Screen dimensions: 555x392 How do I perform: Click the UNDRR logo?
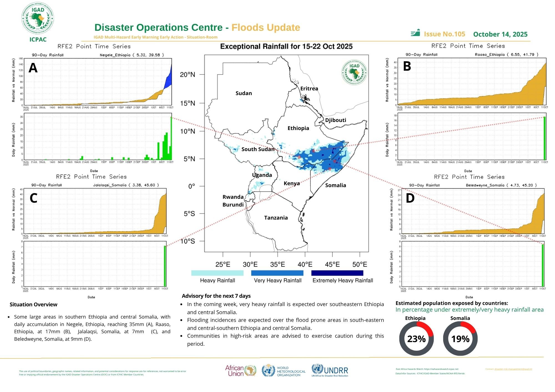click(330, 371)
